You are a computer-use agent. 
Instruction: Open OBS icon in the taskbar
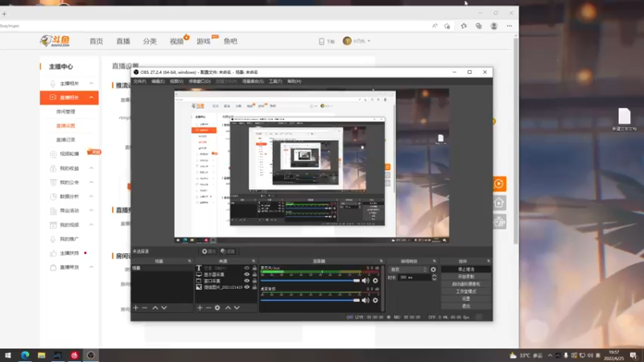(91, 356)
